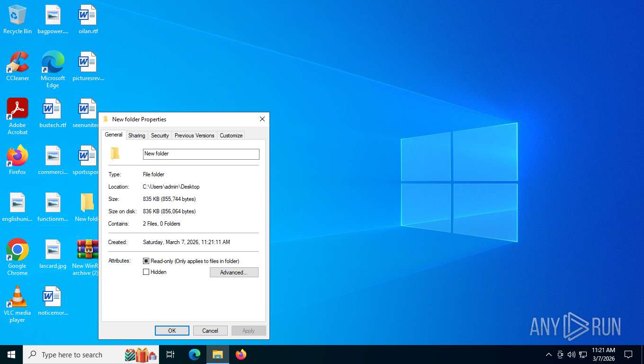Click the Windows Start button
The width and height of the screenshot is (644, 364).
point(11,355)
